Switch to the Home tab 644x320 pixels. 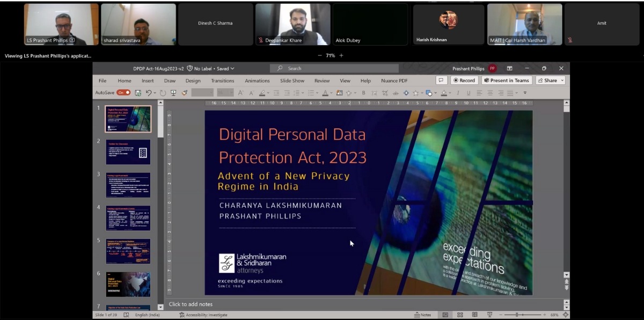[125, 81]
